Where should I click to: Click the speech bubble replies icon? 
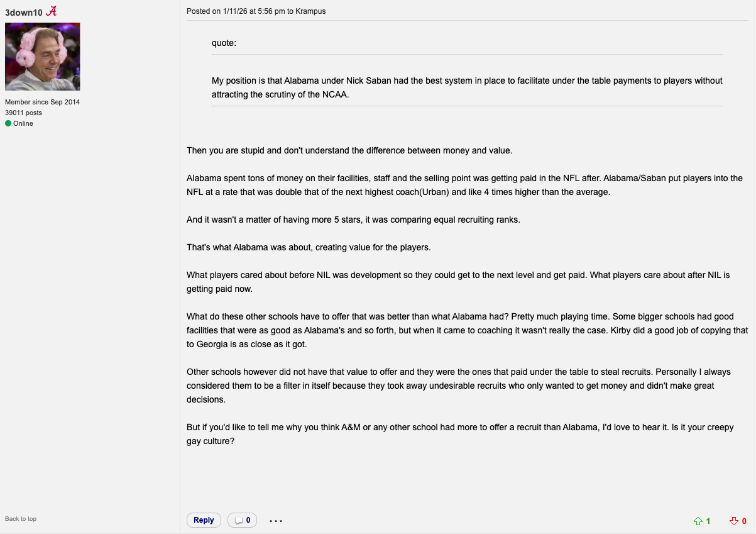(x=239, y=520)
